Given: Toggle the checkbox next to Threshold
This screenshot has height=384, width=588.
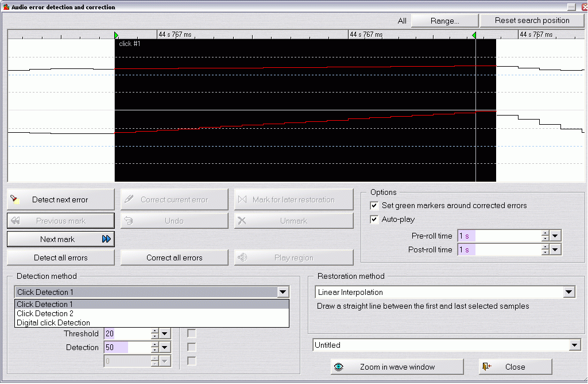Looking at the screenshot, I should point(192,333).
